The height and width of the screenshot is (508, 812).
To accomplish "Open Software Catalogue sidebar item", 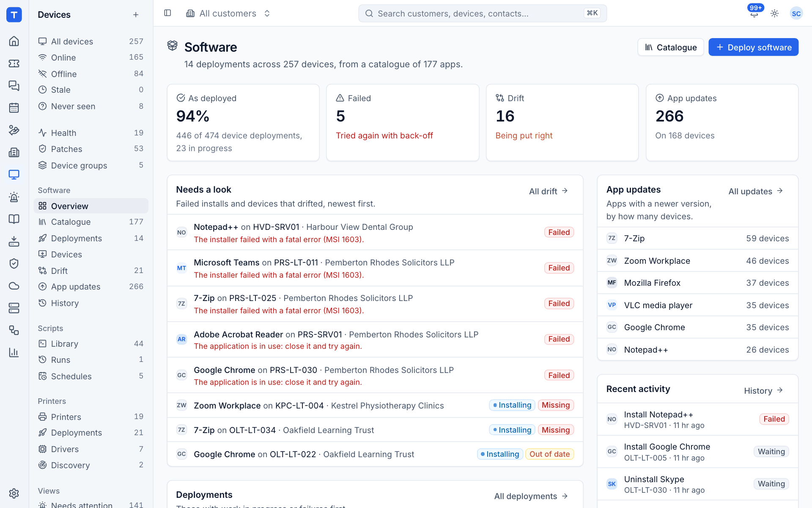I will [91, 222].
